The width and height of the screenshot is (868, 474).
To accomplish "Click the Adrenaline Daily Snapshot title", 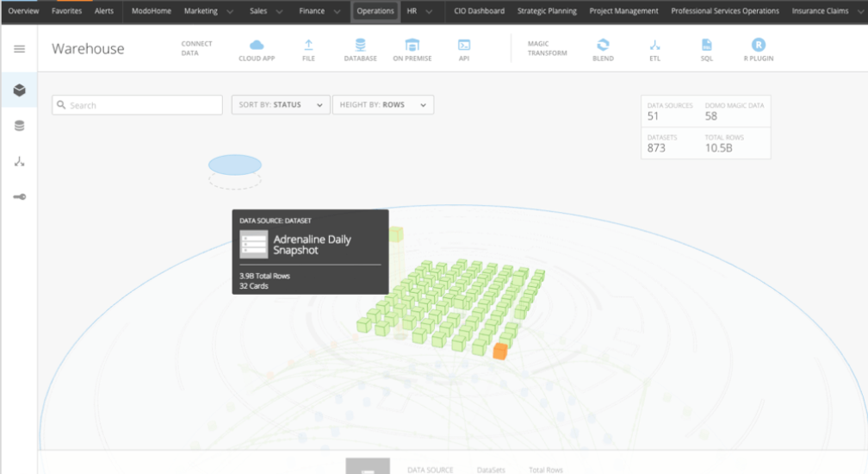I will click(313, 244).
